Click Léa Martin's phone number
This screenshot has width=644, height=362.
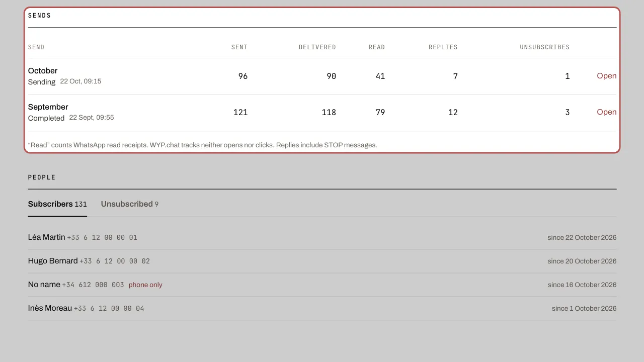[x=102, y=237]
